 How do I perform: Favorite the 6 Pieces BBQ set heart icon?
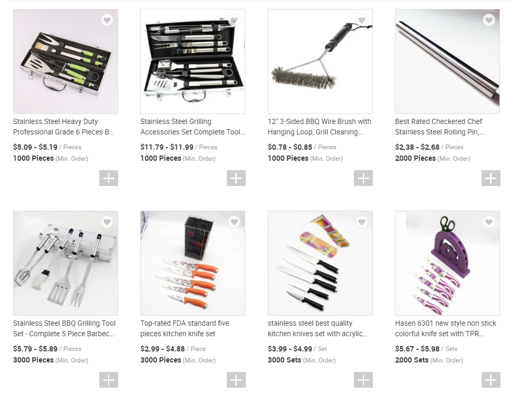[x=107, y=20]
